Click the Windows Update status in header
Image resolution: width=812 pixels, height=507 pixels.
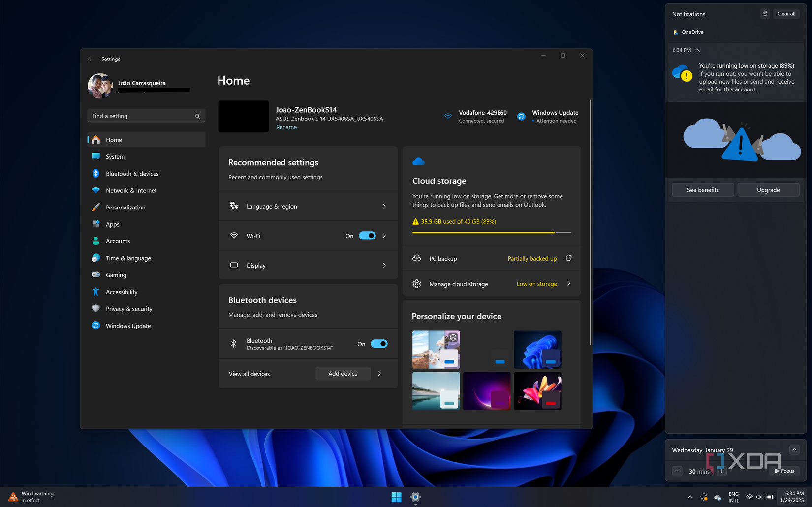point(548,117)
